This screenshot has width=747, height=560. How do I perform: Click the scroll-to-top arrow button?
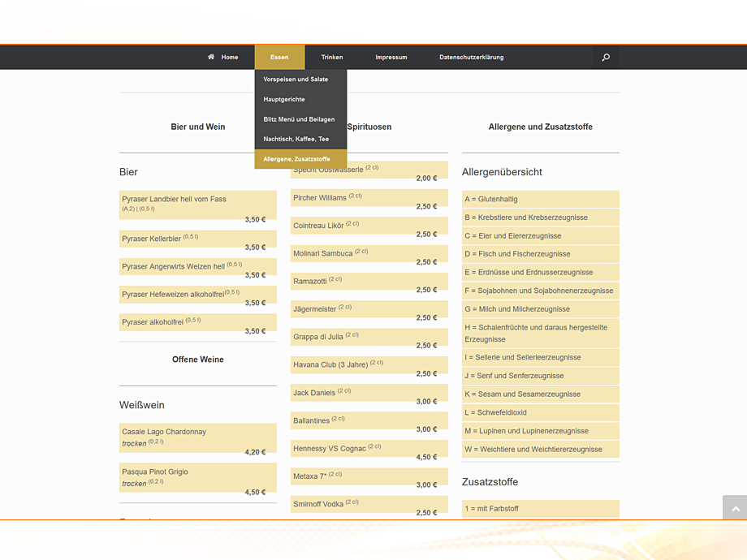click(x=735, y=507)
